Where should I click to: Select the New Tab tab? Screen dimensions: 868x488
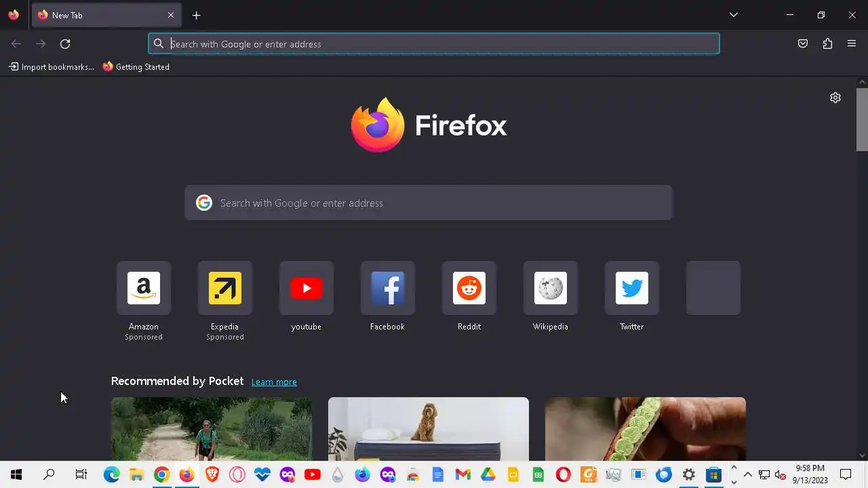point(106,15)
